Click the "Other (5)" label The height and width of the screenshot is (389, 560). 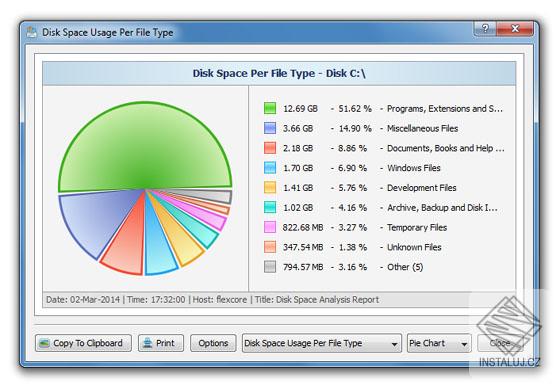click(405, 267)
